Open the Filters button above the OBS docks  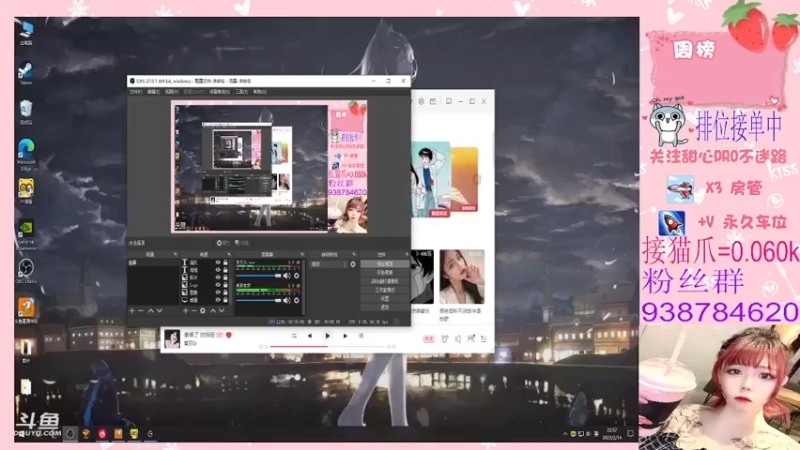click(241, 243)
